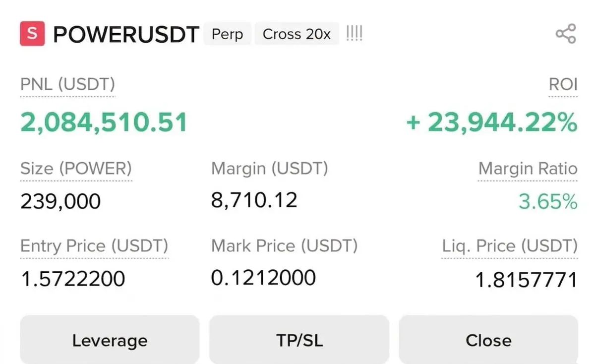
Task: Tap the red S short-side badge
Action: pos(32,34)
